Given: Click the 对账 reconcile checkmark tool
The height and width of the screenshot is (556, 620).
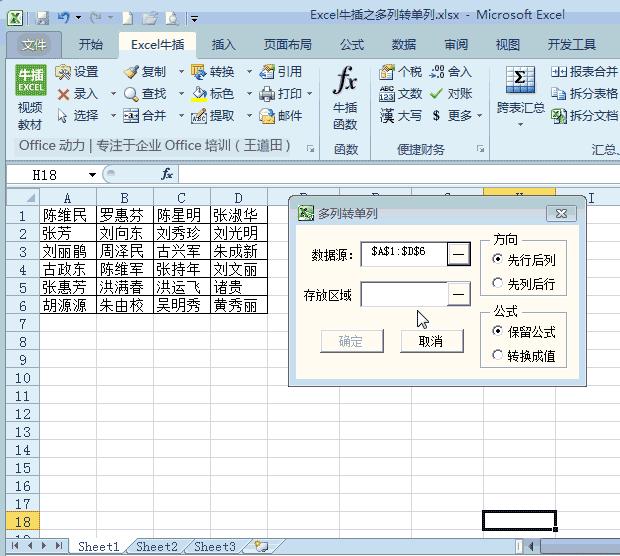Looking at the screenshot, I should 450,94.
